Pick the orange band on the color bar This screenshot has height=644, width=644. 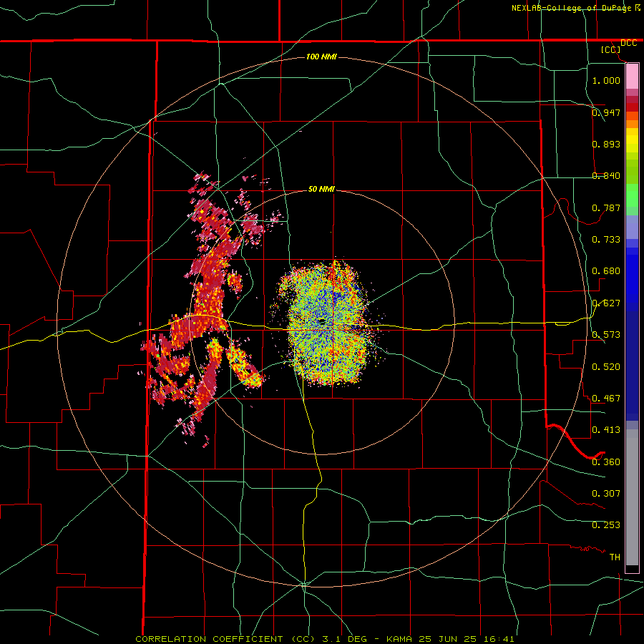pyautogui.click(x=632, y=124)
